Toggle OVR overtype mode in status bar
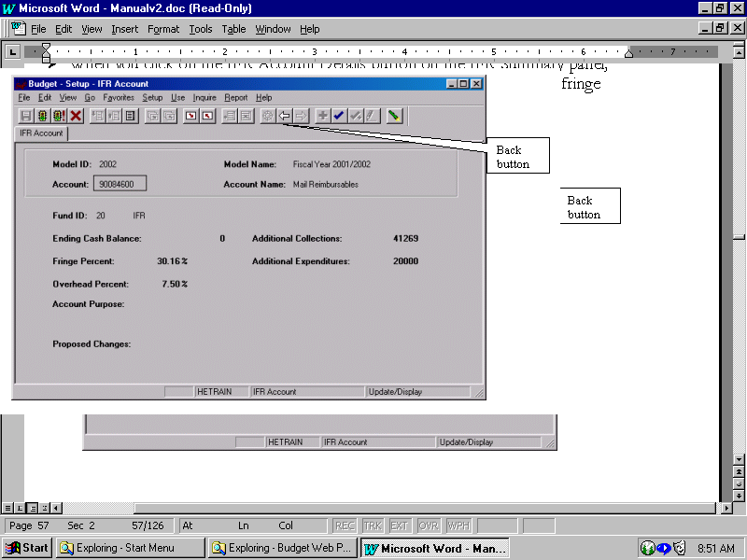 pos(428,526)
